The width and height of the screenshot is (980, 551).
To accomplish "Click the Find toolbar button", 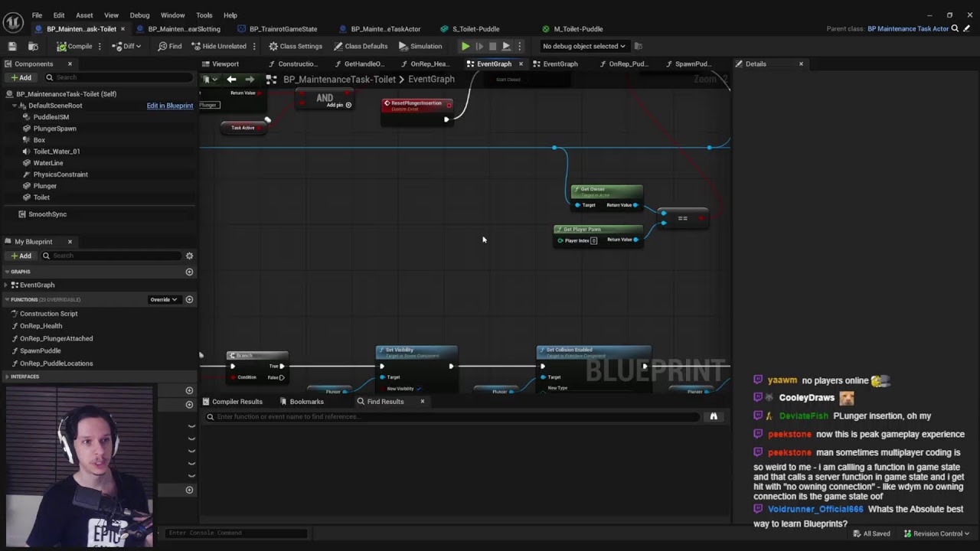I will pos(170,46).
